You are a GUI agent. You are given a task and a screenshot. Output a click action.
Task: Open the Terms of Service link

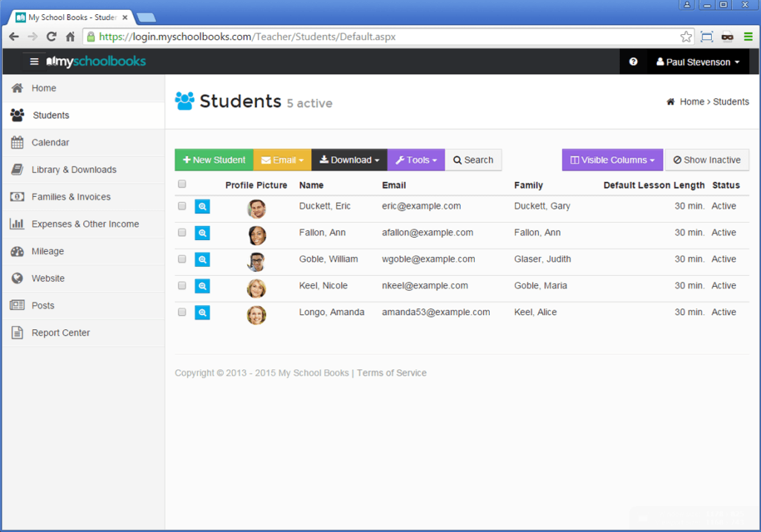[392, 372]
